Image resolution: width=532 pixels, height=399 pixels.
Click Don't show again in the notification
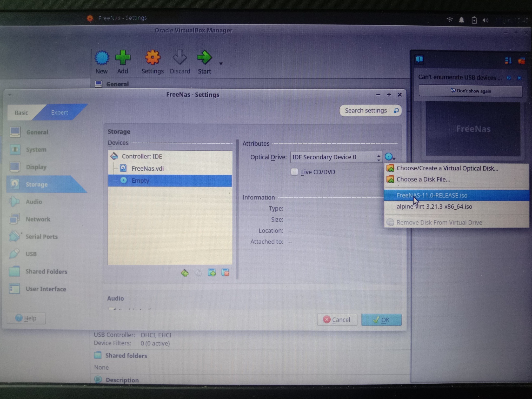(x=470, y=91)
